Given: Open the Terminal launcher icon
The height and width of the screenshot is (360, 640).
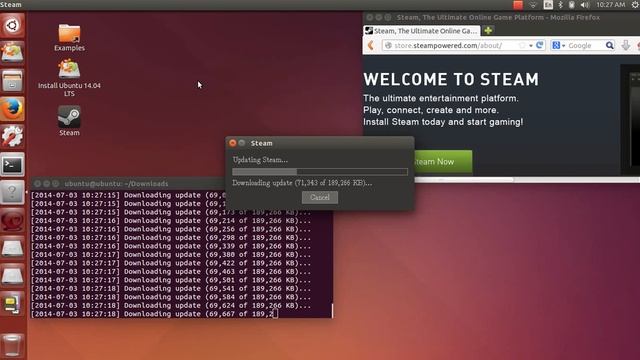Looking at the screenshot, I should [12, 164].
